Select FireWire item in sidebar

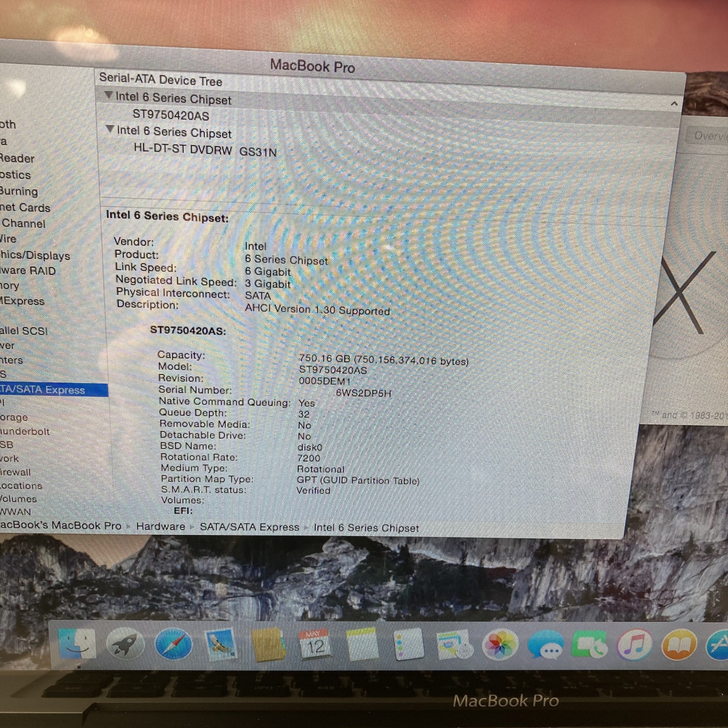point(8,239)
